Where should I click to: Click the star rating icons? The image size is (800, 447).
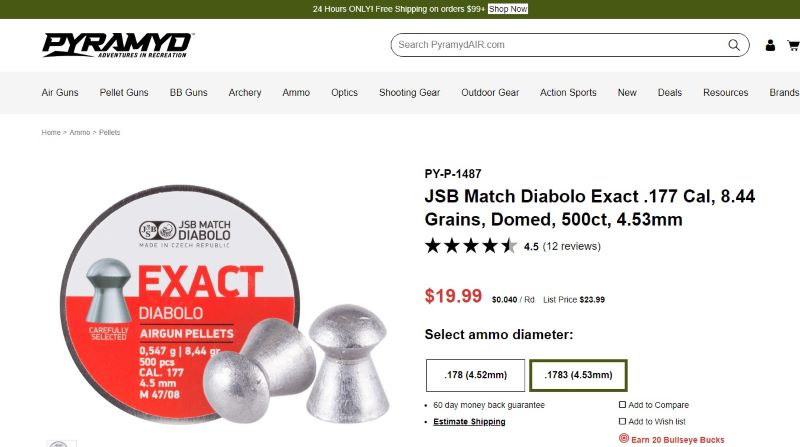click(470, 246)
